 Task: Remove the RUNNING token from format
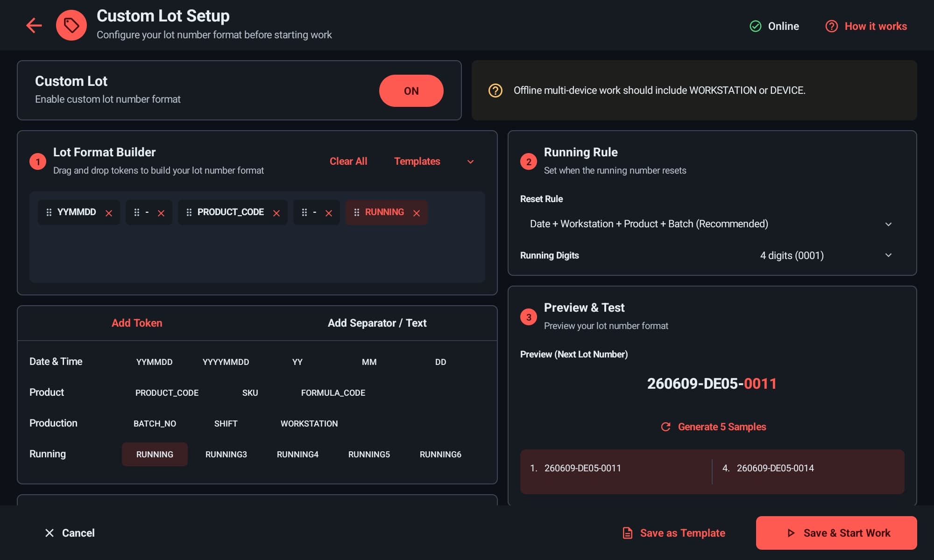coord(417,213)
